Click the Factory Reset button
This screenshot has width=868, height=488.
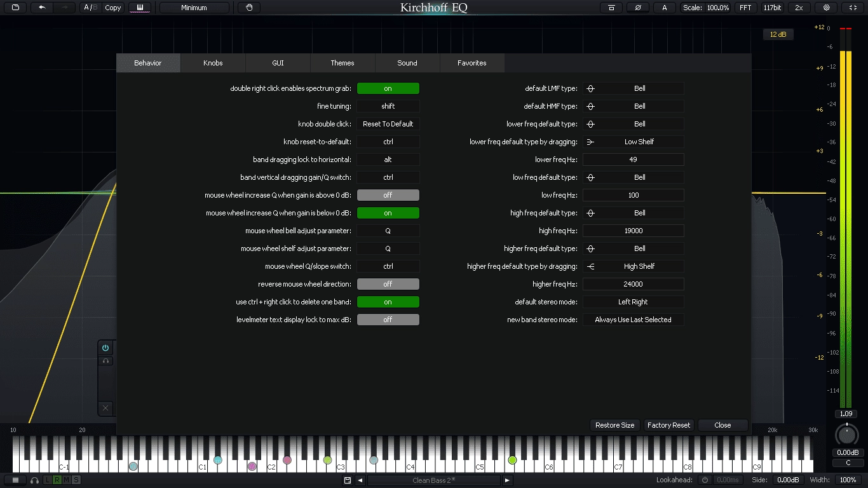tap(668, 425)
